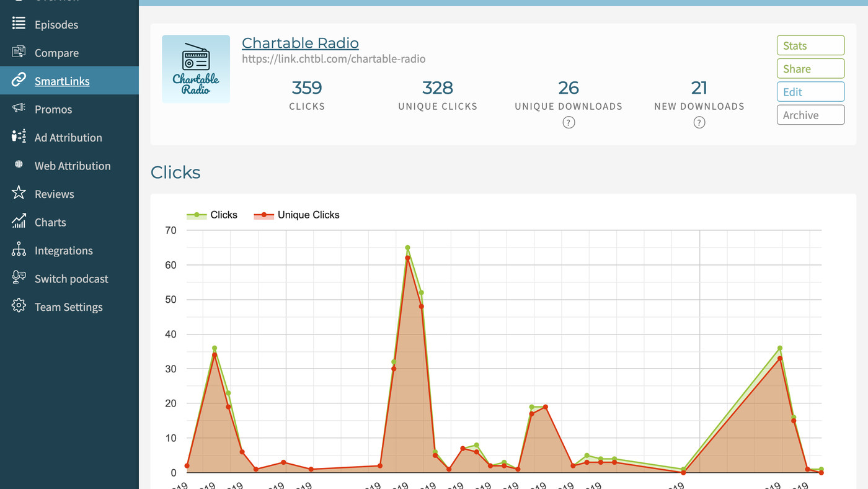Viewport: 868px width, 489px height.
Task: Open Ad Attribution page
Action: [68, 137]
